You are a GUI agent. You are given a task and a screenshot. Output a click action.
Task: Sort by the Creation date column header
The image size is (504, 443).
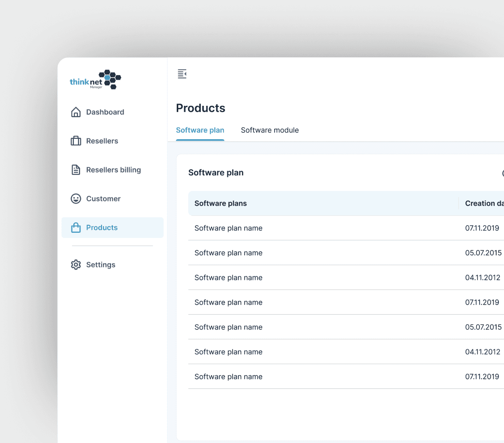coord(483,203)
